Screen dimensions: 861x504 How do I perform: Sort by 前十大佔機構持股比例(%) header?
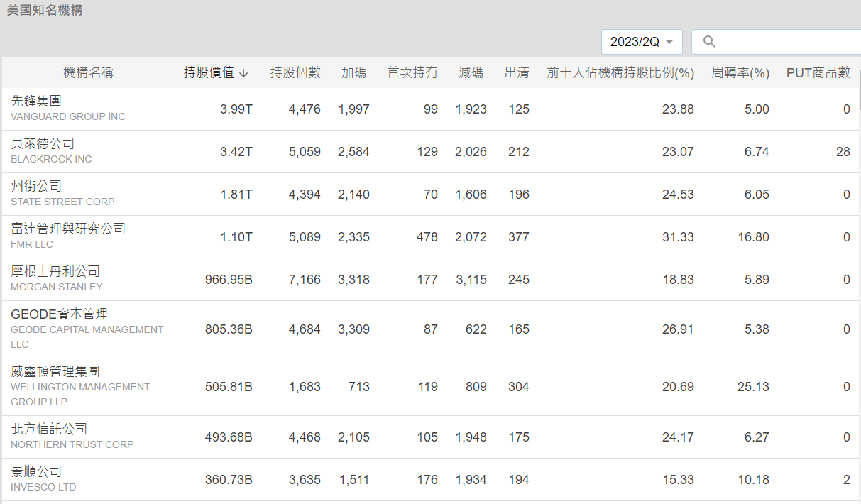pos(620,72)
